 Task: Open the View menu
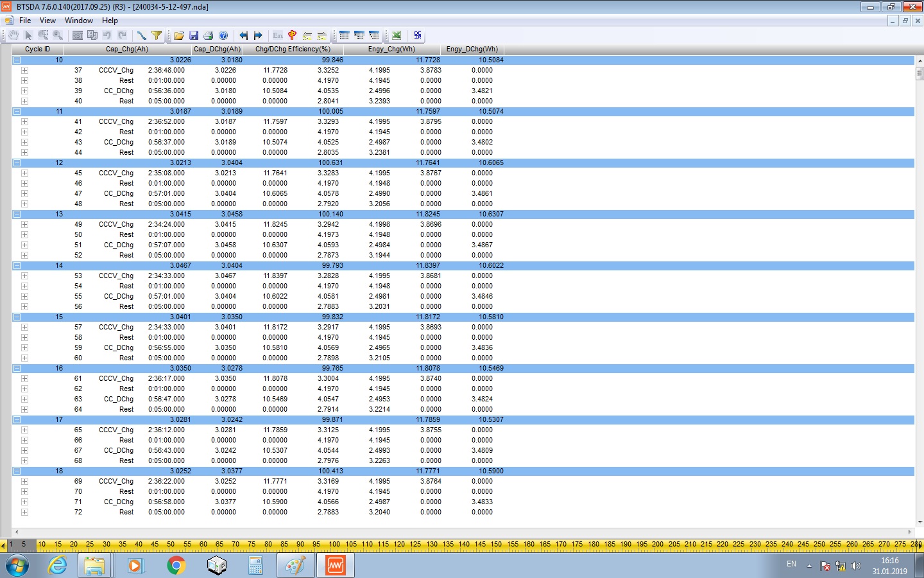click(x=47, y=21)
